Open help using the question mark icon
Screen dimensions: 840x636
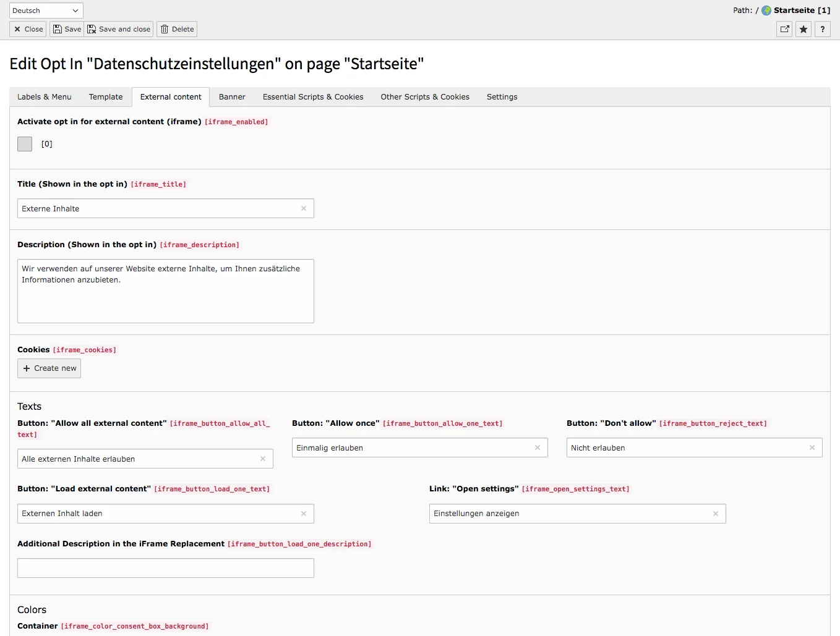tap(822, 29)
